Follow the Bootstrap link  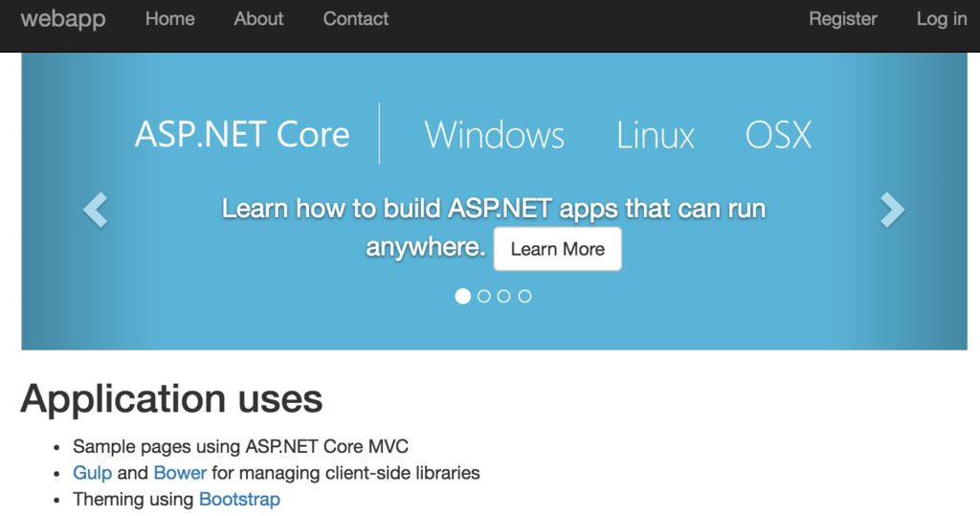tap(239, 499)
